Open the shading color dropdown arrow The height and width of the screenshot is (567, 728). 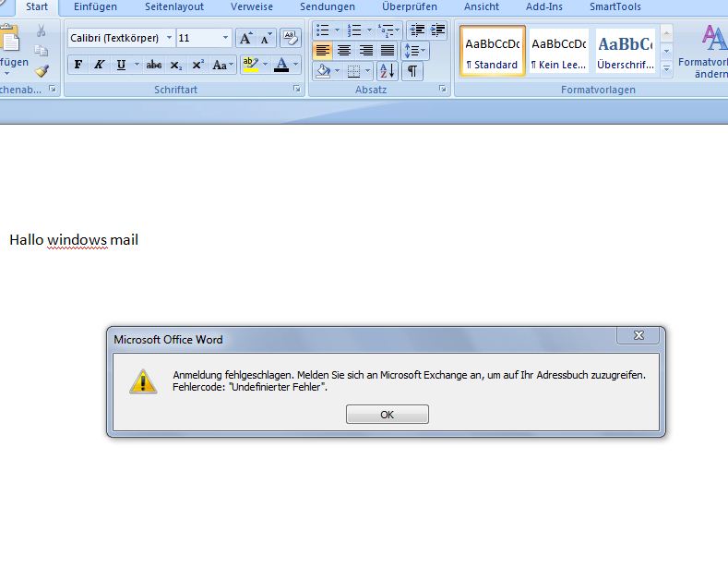coord(337,70)
